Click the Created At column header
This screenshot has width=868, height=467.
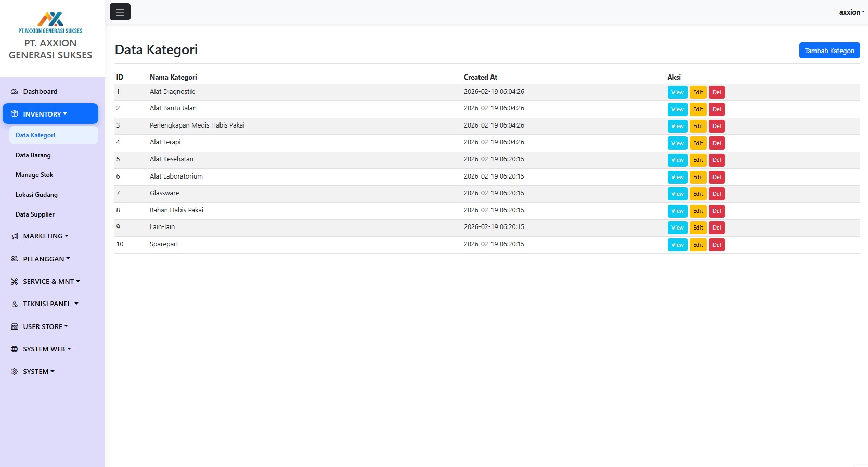[481, 77]
